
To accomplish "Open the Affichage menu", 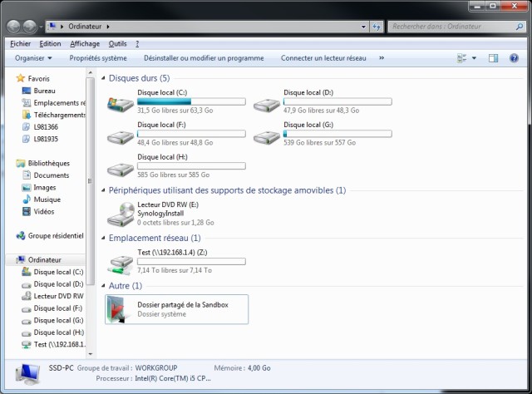I will [85, 44].
